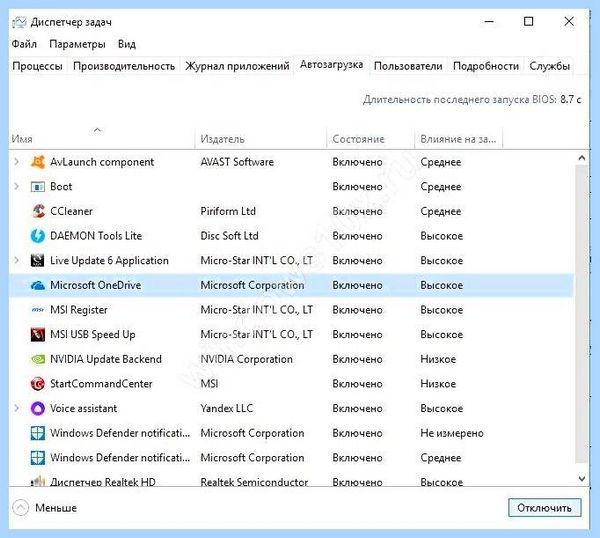600x538 pixels.
Task: Switch to the Журнал приложений tab
Action: point(237,66)
